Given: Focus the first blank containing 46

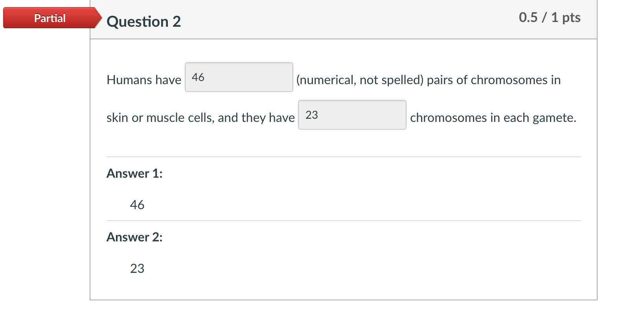Looking at the screenshot, I should 239,77.
